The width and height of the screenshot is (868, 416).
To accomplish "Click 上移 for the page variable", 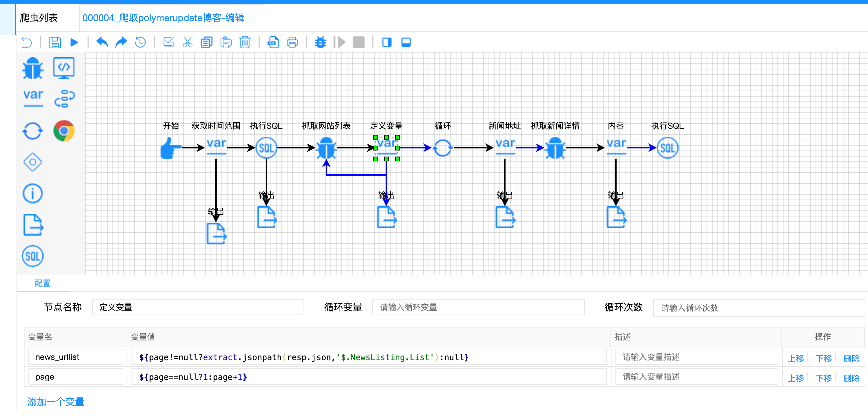I will [795, 378].
